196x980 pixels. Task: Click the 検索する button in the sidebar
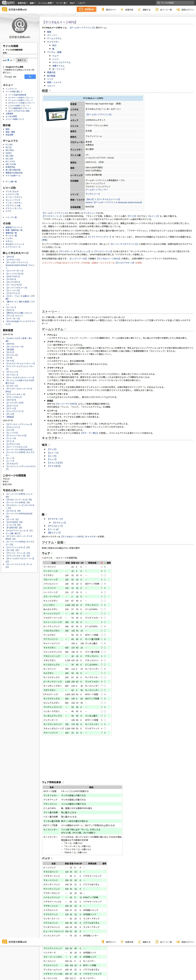[x=22, y=60]
